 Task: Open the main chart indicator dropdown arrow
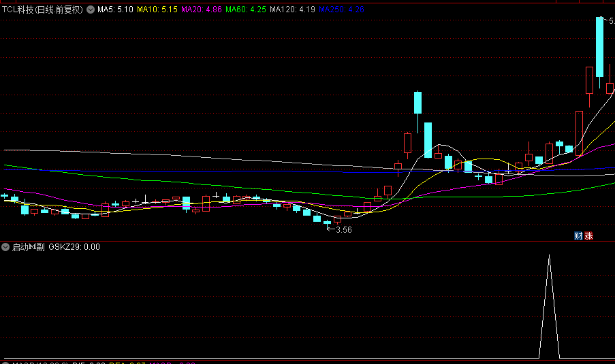coord(91,10)
